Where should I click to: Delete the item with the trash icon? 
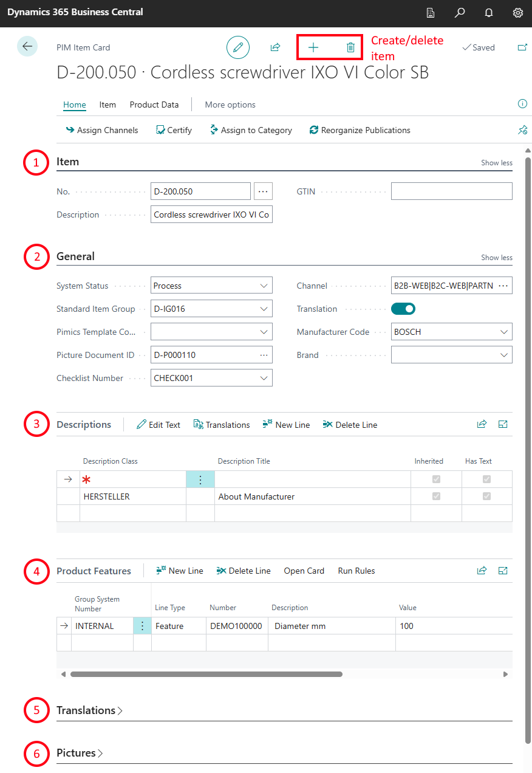pyautogui.click(x=350, y=47)
